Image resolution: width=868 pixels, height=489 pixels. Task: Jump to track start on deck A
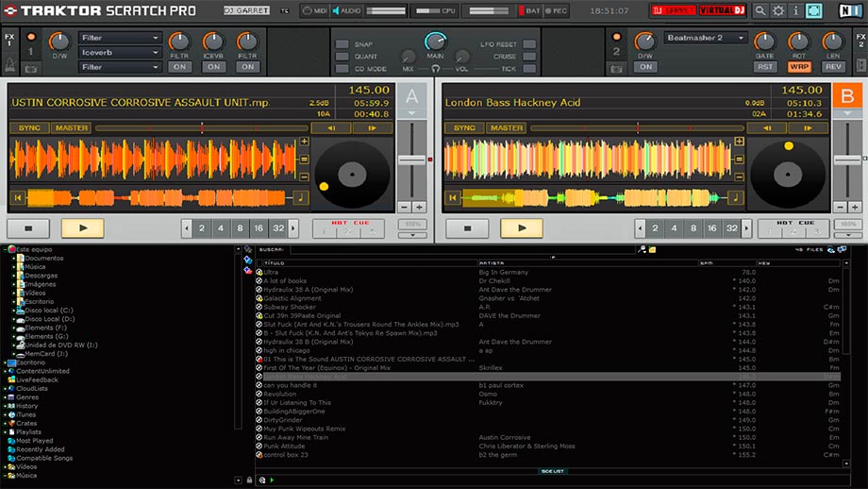click(x=18, y=197)
